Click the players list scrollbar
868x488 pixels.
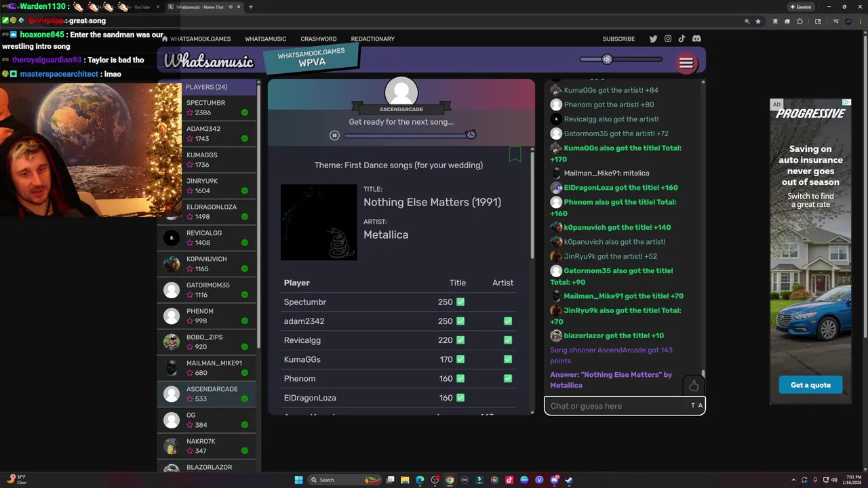tap(258, 217)
